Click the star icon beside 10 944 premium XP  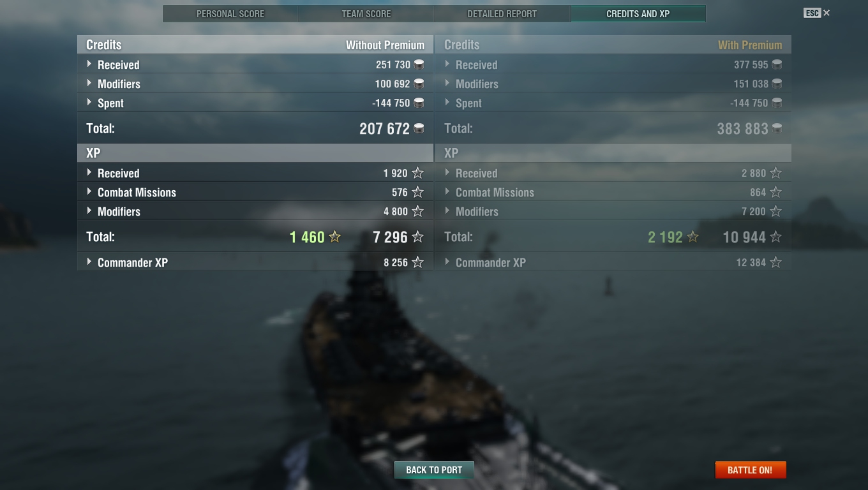point(775,237)
